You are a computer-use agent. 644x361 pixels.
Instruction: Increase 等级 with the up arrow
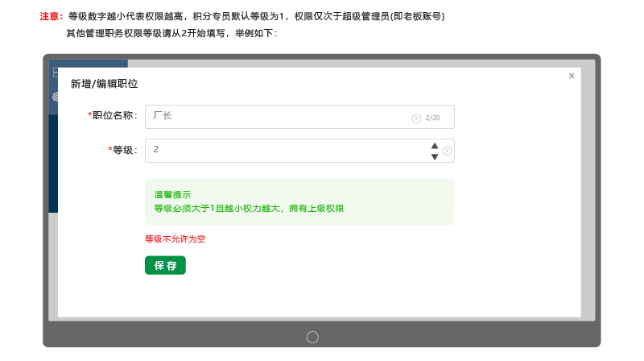[435, 146]
